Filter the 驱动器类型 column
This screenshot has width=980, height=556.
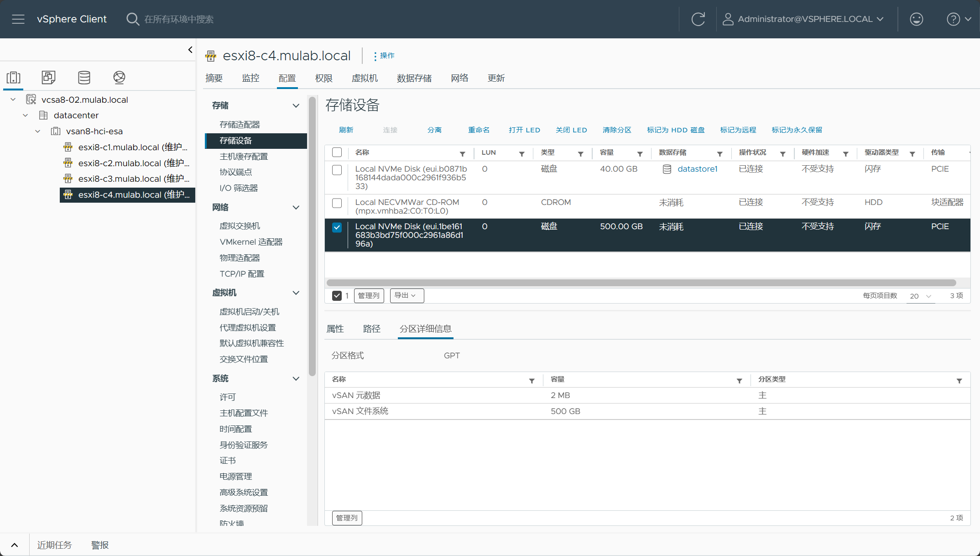[912, 154]
